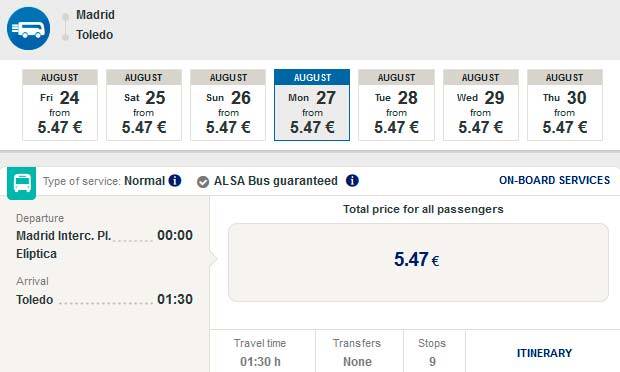Screen dimensions: 620x372
Task: Click the blue bus route icon
Action: coord(28,28)
